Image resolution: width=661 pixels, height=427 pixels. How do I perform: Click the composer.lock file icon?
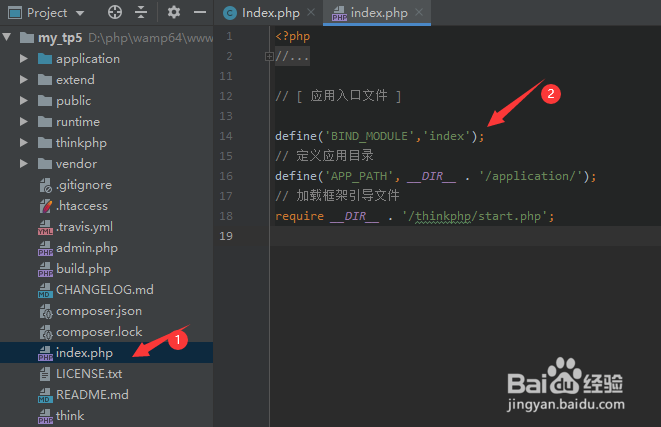[45, 332]
